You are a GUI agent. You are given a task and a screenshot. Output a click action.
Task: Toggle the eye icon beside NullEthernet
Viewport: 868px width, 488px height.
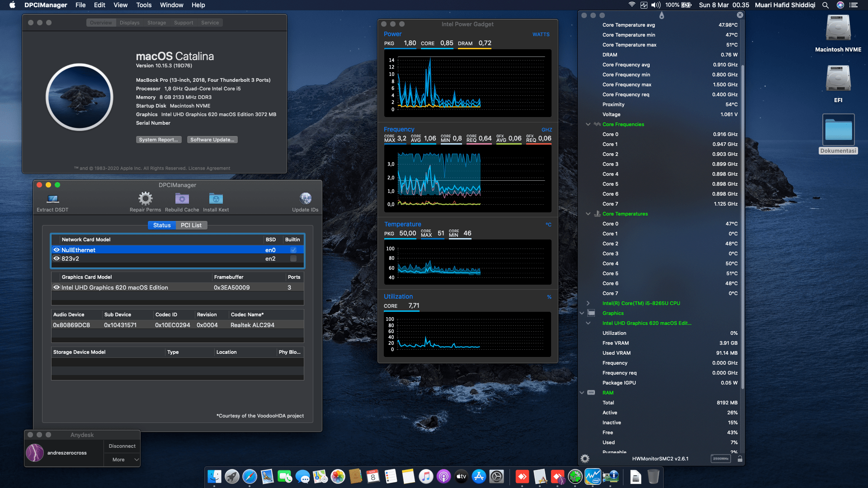tap(57, 250)
